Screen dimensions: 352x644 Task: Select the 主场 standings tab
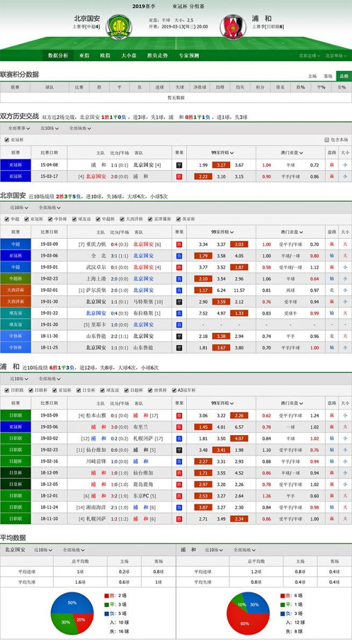pos(313,76)
